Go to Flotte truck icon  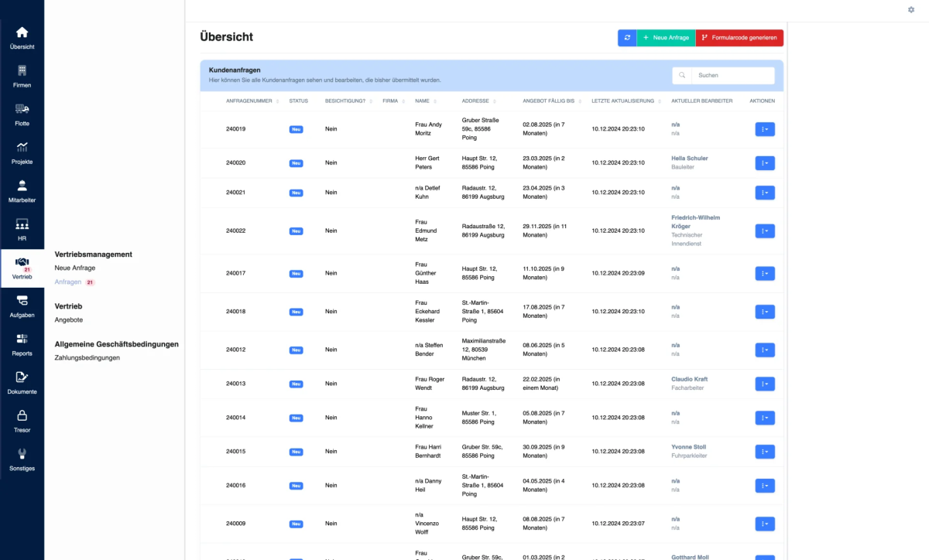[x=22, y=114]
